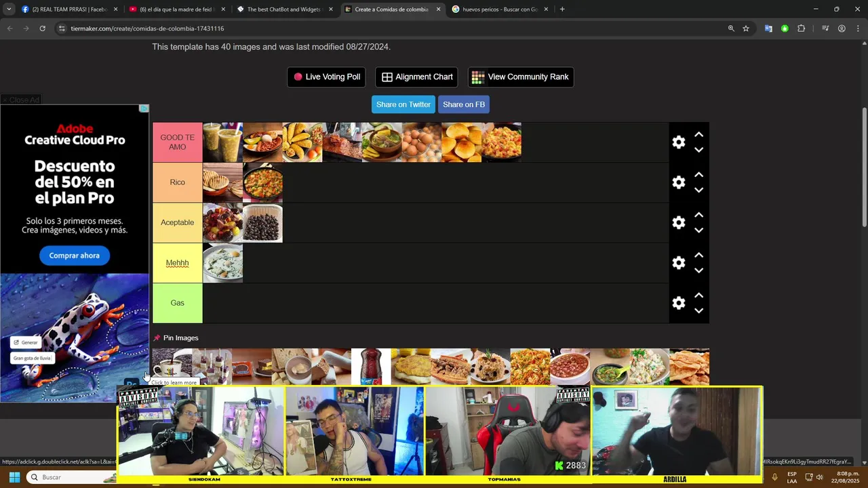This screenshot has height=488, width=868.
Task: Move Mehhh tier down arrow
Action: point(698,270)
